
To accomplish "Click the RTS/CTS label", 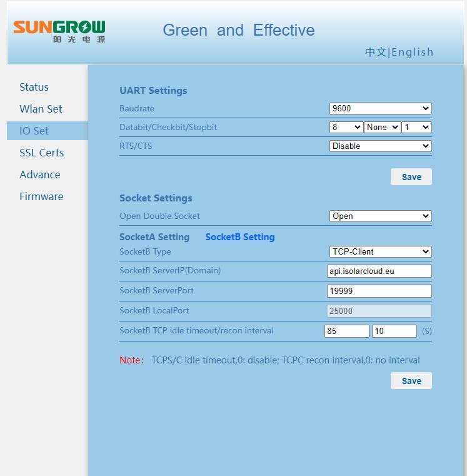I will pyautogui.click(x=136, y=146).
